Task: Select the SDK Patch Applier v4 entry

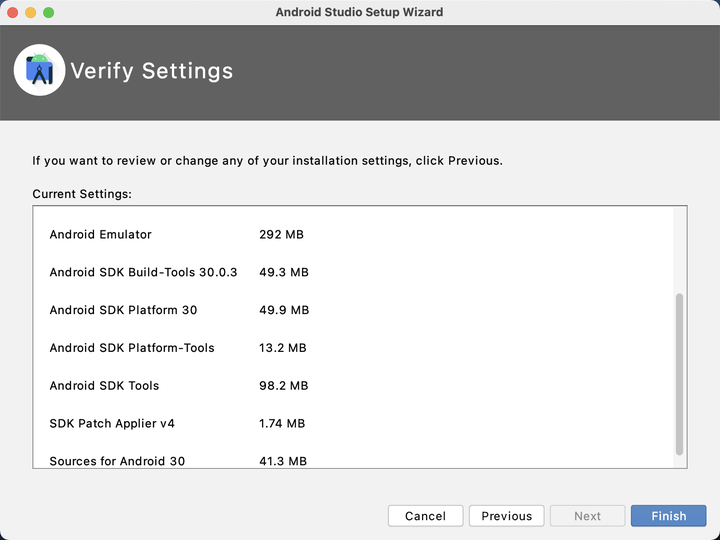Action: (x=112, y=423)
